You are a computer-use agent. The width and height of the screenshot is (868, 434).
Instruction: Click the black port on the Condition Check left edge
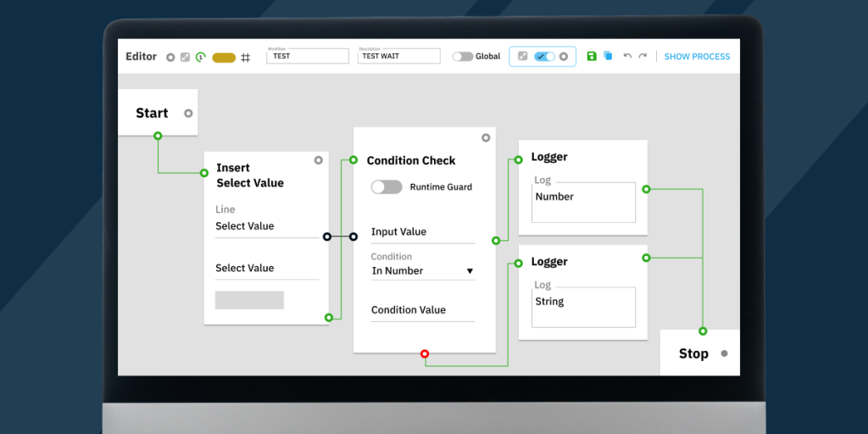353,237
